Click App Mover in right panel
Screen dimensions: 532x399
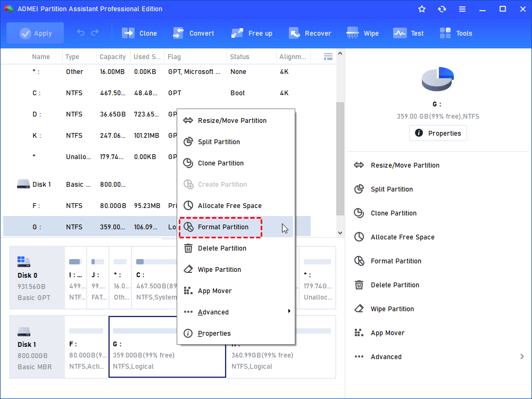379,333
